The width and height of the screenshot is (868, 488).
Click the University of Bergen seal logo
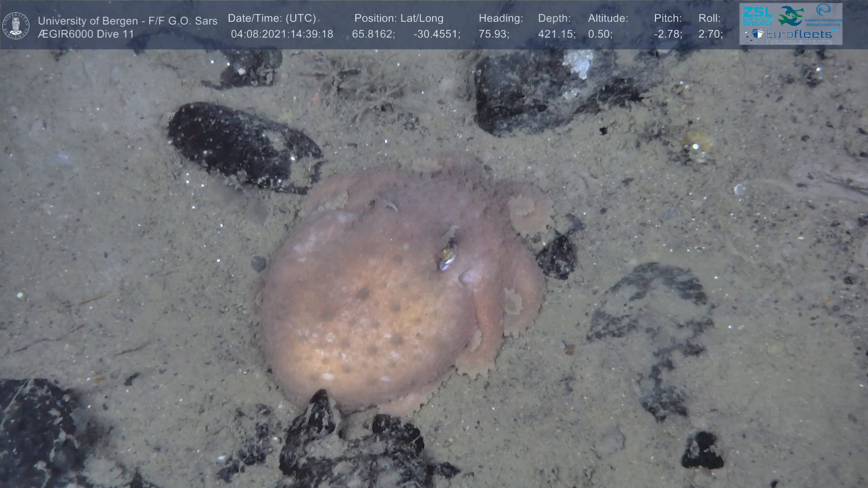click(16, 26)
